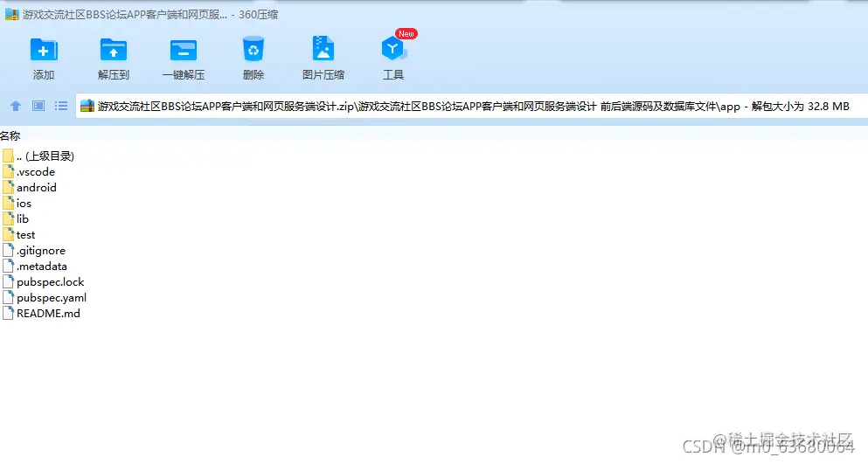Screen dimensions: 868x464
Task: Select the pubspec.yaml file
Action: 45,297
